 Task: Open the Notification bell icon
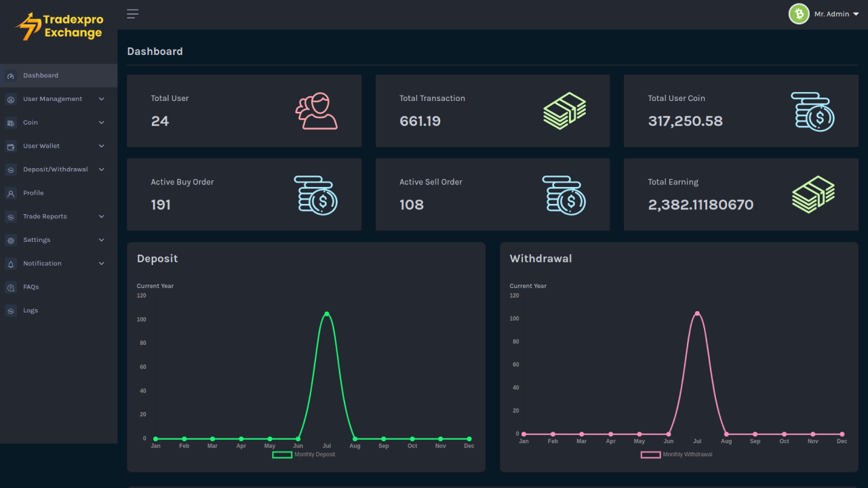pos(9,263)
